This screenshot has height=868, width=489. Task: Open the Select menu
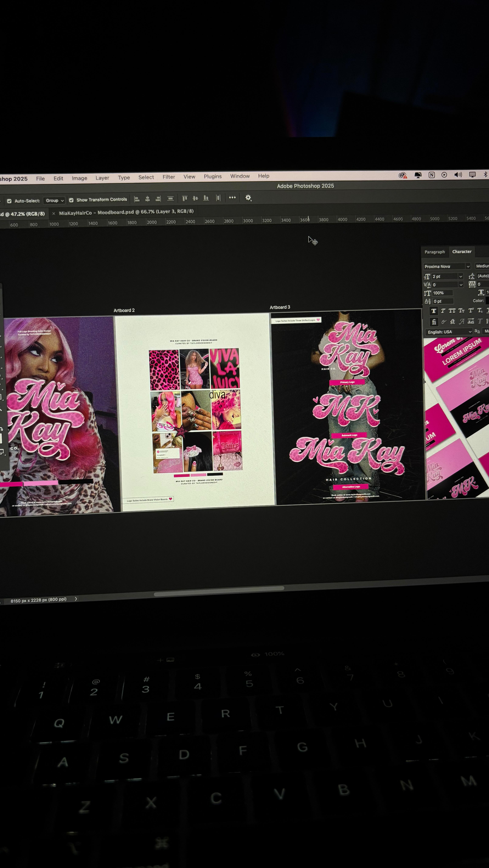point(146,177)
